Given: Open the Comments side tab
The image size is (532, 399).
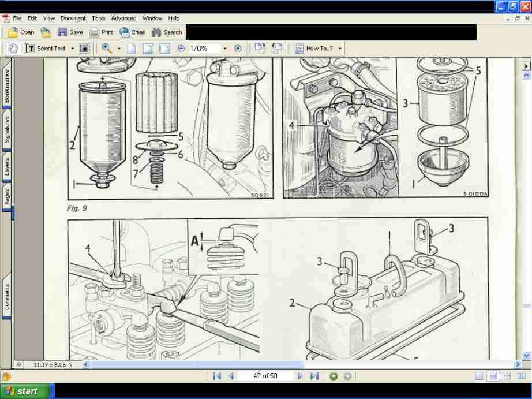Looking at the screenshot, I should pyautogui.click(x=6, y=297).
